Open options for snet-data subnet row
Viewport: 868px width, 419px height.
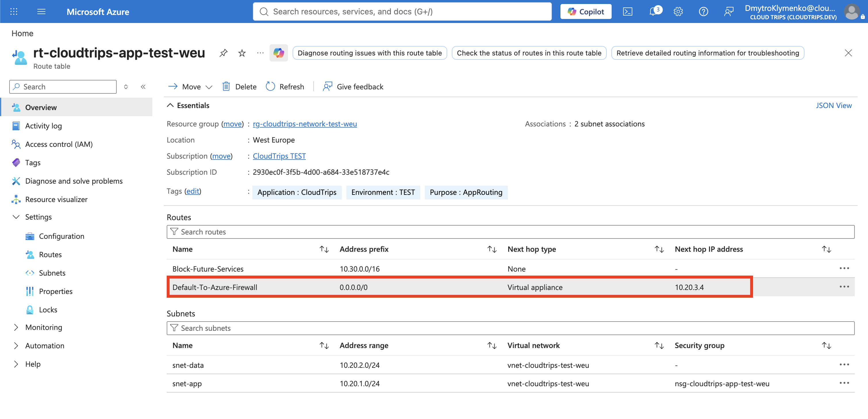click(x=844, y=364)
